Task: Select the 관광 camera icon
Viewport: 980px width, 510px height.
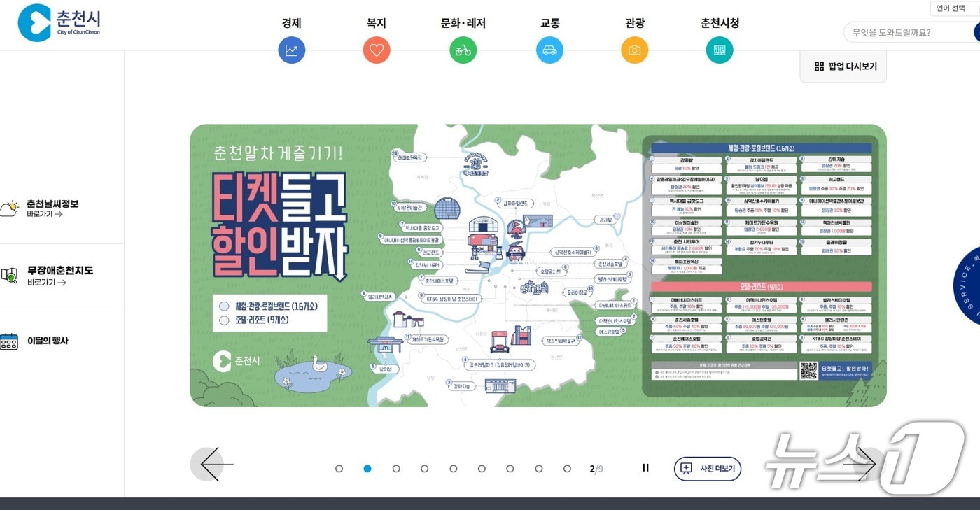Action: 634,50
